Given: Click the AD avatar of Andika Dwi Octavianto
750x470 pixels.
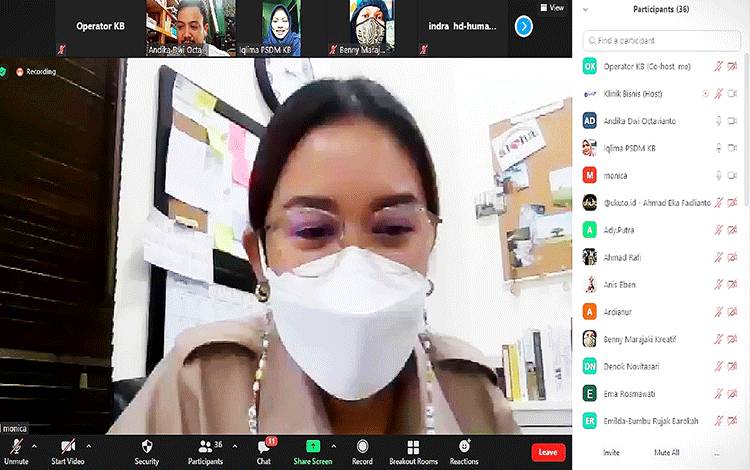Looking at the screenshot, I should (x=589, y=121).
